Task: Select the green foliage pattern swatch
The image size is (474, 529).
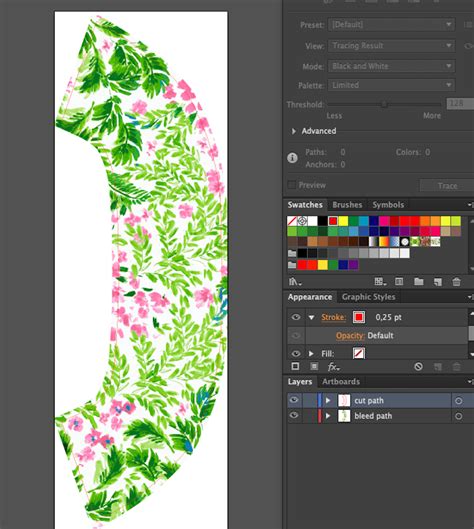Action: (415, 242)
